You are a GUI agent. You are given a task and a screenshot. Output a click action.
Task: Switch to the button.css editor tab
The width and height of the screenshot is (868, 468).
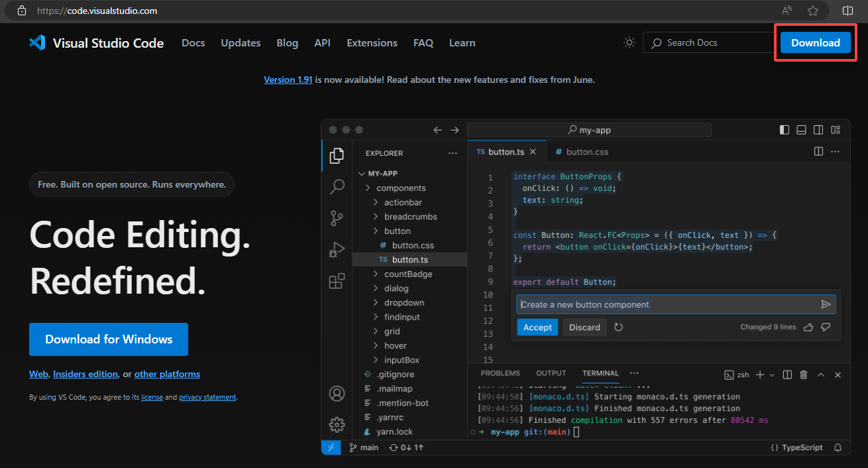(x=582, y=152)
